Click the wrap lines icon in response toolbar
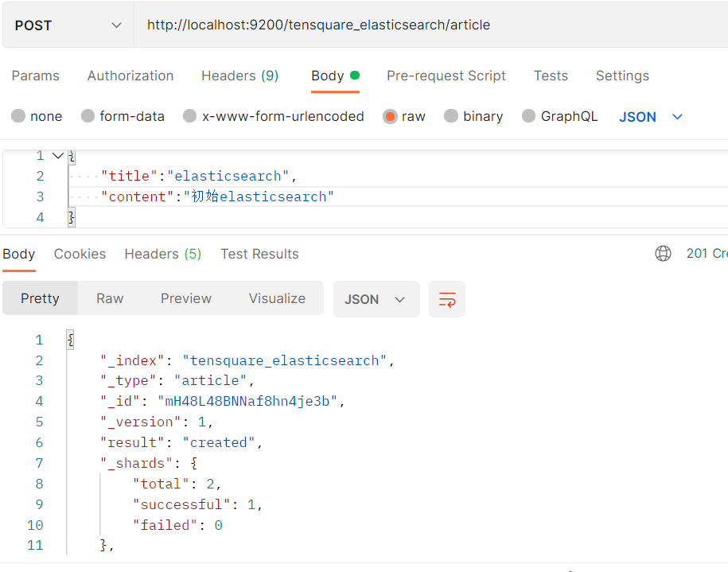 tap(447, 299)
